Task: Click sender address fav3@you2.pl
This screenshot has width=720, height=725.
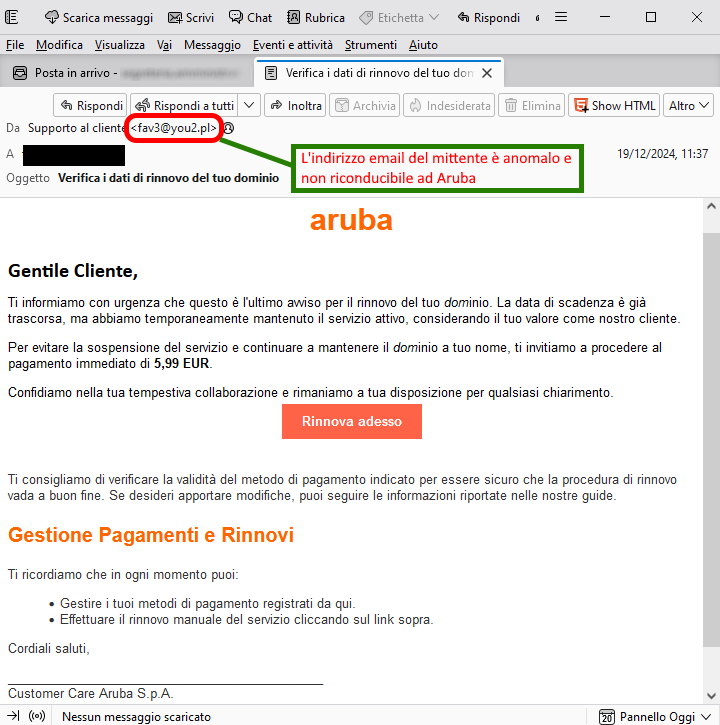Action: pyautogui.click(x=173, y=128)
